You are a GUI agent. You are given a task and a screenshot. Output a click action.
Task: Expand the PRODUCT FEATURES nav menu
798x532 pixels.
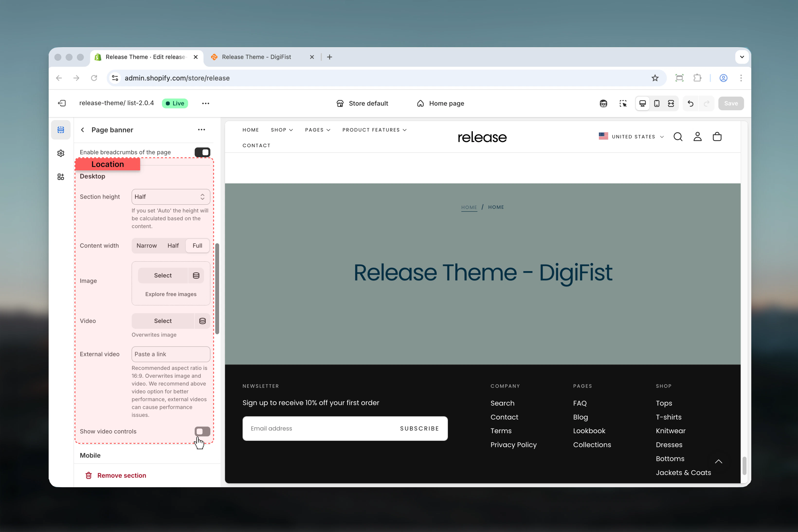click(x=374, y=130)
